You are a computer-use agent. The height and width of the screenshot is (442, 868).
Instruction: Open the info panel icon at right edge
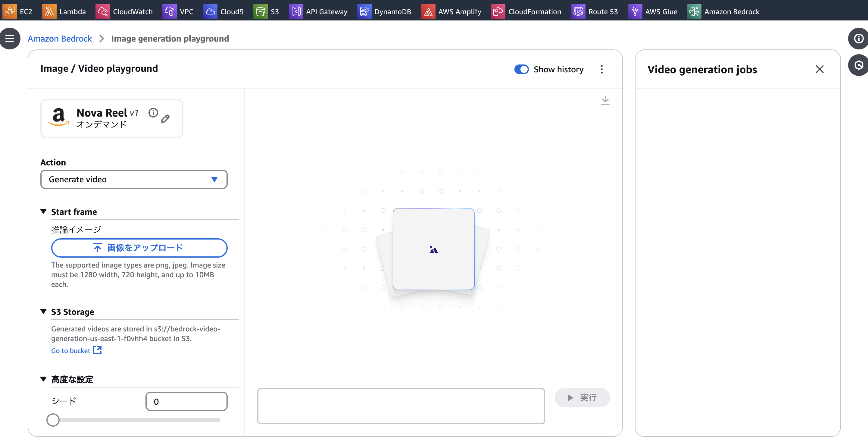point(858,39)
